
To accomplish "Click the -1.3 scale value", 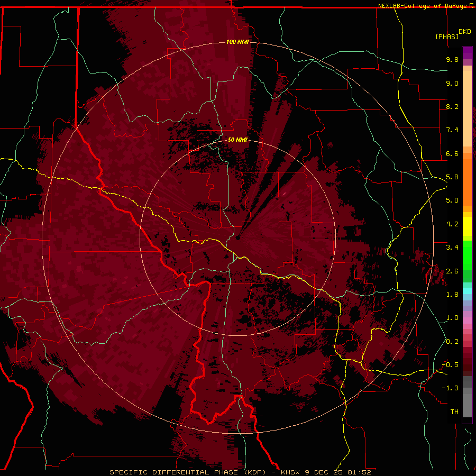I will coord(450,388).
